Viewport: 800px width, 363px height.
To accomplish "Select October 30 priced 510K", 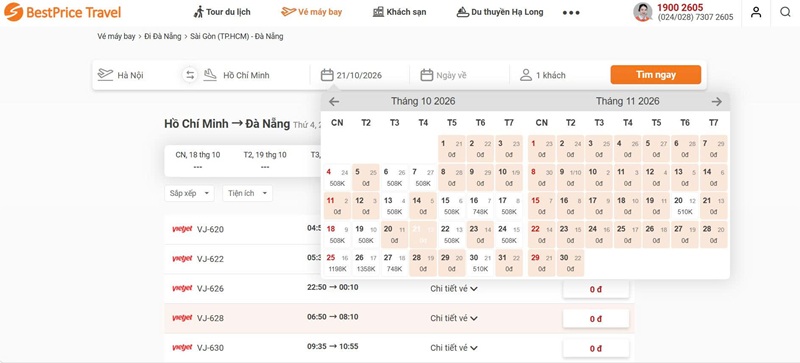I will (480, 263).
